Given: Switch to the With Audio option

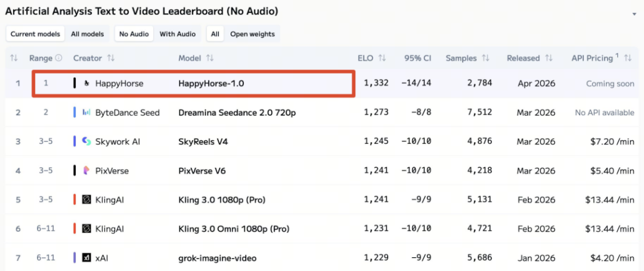Looking at the screenshot, I should pyautogui.click(x=178, y=34).
